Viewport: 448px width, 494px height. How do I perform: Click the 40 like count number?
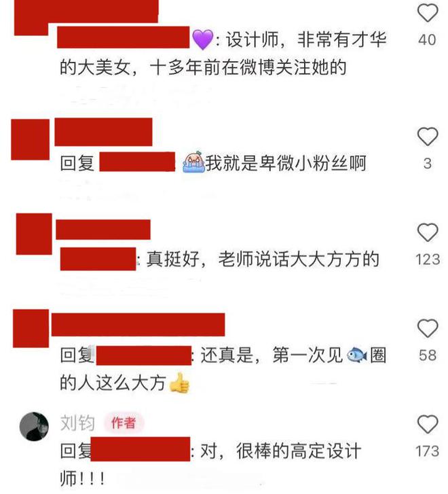coord(427,39)
